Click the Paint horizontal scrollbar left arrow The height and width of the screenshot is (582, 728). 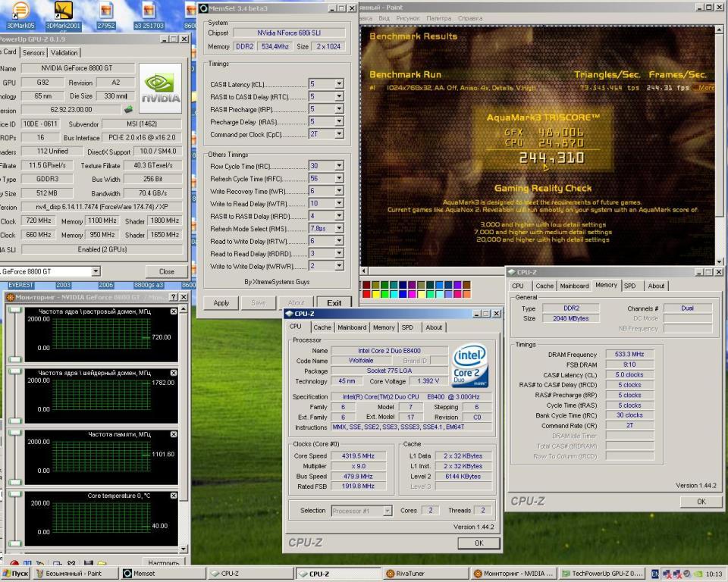coord(364,271)
